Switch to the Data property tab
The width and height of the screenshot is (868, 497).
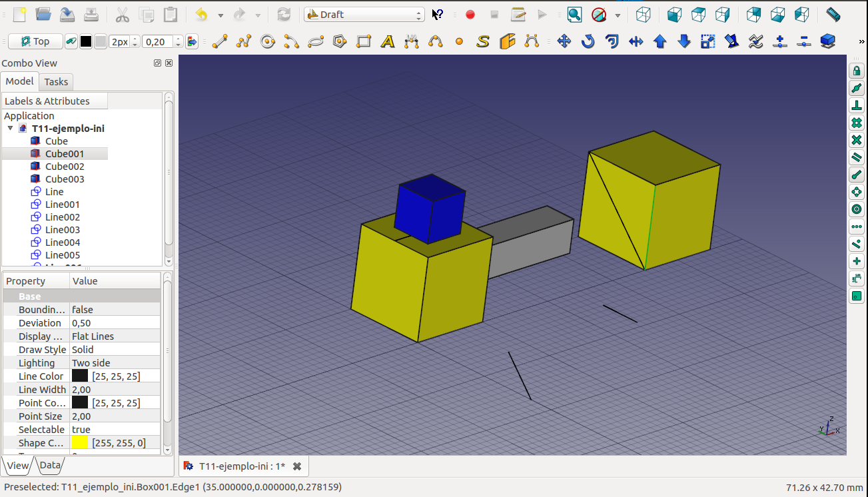pos(49,465)
